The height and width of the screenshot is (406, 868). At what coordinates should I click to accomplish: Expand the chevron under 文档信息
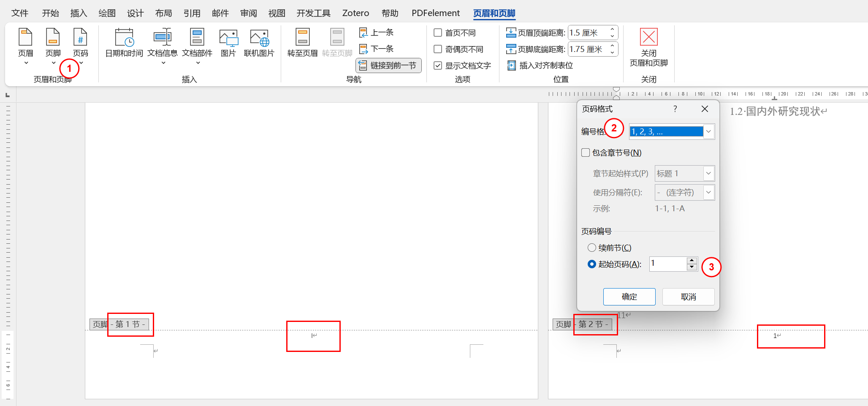coord(163,63)
